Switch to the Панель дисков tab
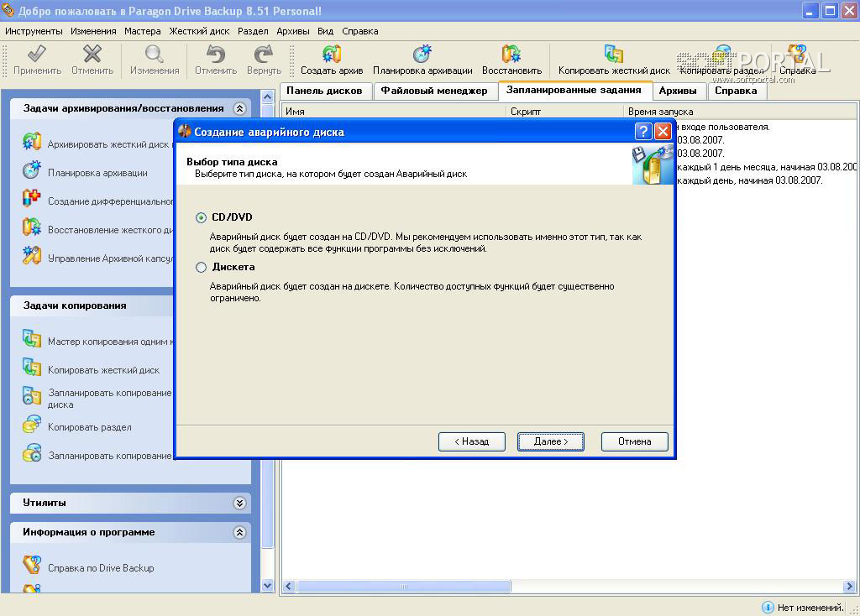 [325, 91]
